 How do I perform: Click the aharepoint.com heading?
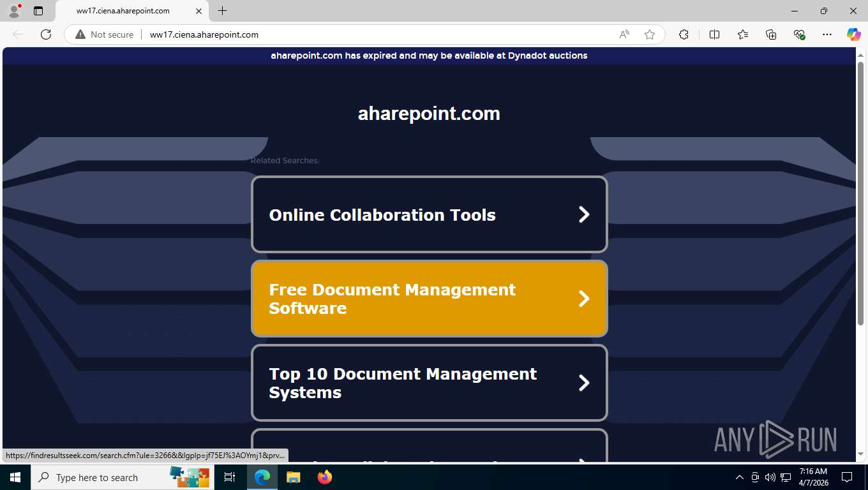pyautogui.click(x=429, y=114)
